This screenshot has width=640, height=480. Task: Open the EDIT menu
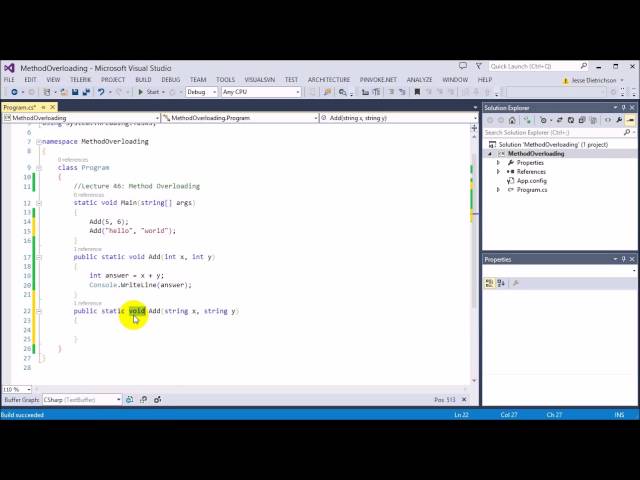coord(30,80)
